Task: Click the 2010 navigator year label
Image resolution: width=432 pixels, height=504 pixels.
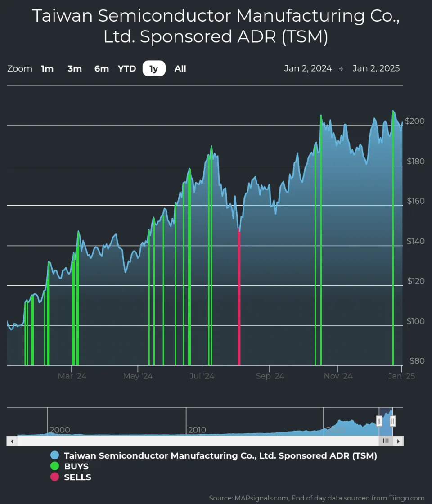Action: click(x=197, y=430)
